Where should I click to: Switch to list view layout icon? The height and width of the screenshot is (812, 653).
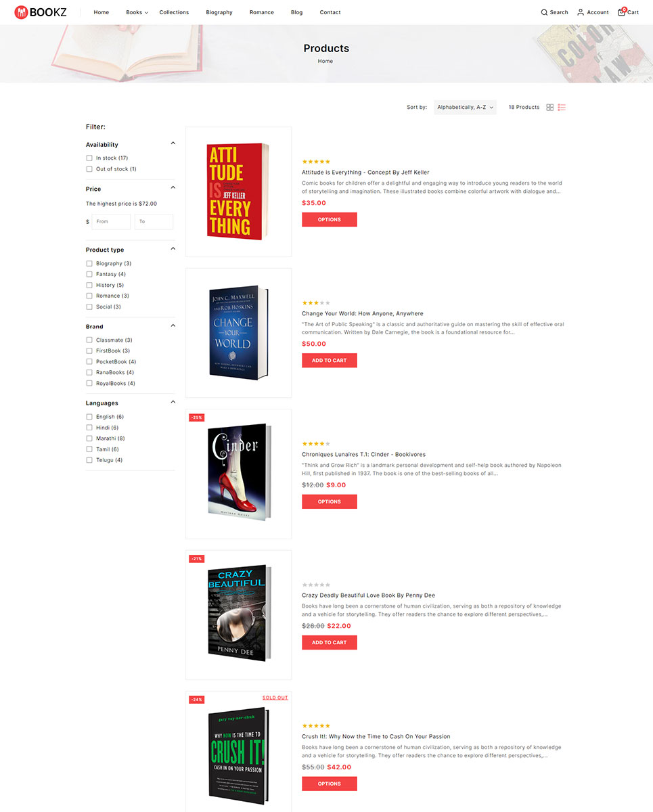tap(562, 108)
